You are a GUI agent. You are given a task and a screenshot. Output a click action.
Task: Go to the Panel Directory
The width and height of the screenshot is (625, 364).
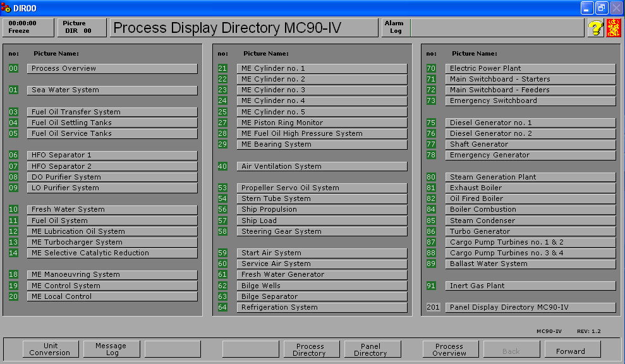tap(371, 349)
